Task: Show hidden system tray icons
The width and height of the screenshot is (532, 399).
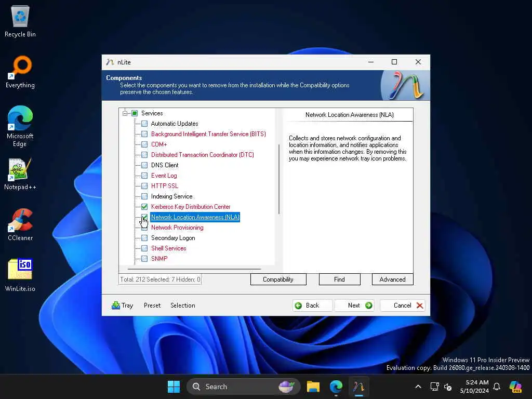Action: (x=418, y=387)
